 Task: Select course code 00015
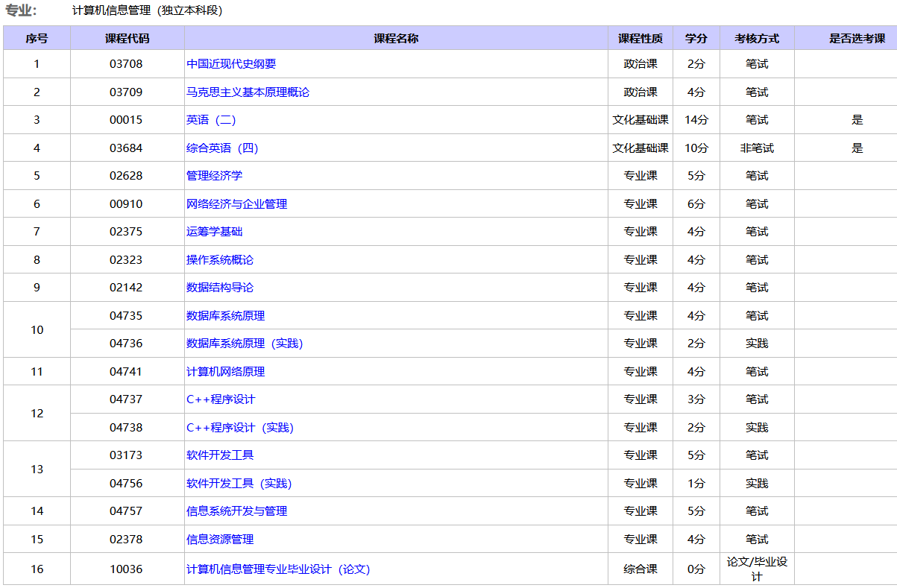click(x=126, y=120)
